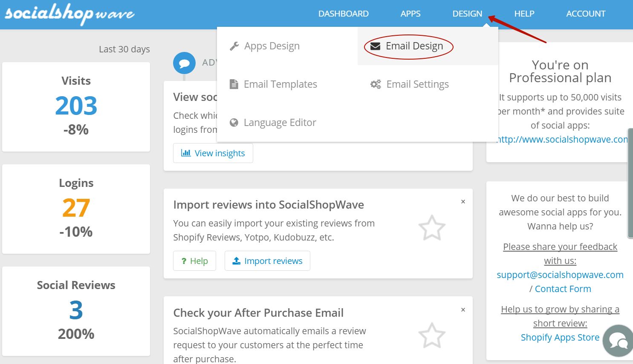This screenshot has width=633, height=364.
Task: Click the gears icon beside Email Settings
Action: tap(376, 84)
